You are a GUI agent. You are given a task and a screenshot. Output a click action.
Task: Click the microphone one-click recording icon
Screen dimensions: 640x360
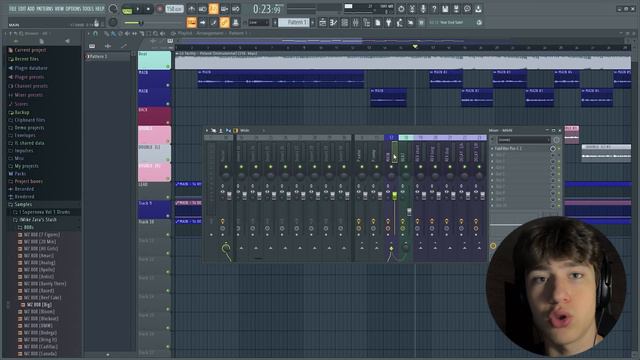click(x=423, y=9)
